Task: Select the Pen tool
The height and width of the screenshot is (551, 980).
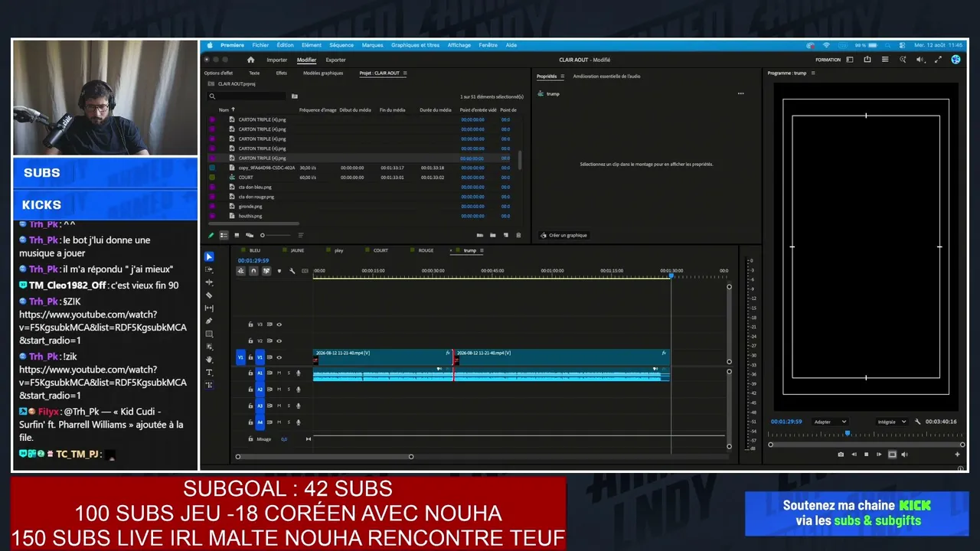Action: 209,321
